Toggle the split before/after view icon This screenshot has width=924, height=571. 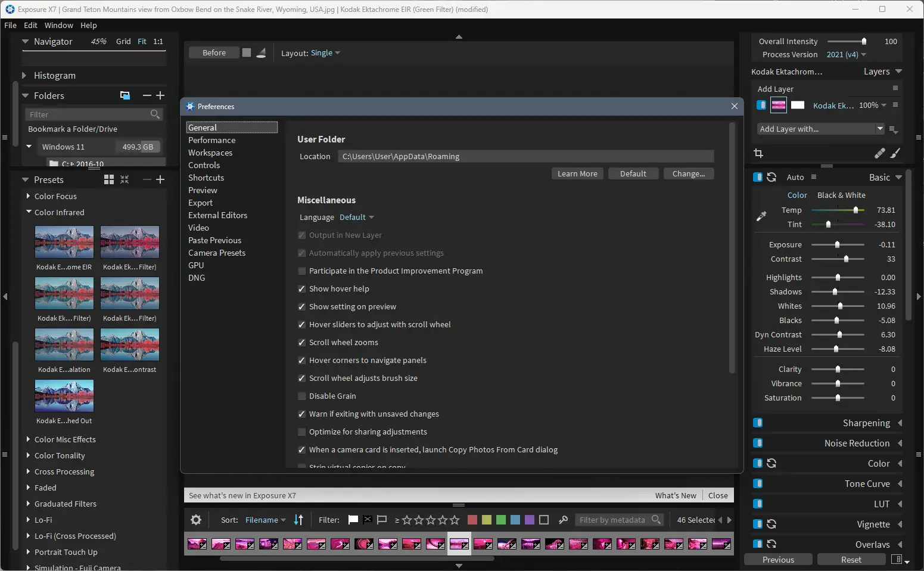pos(261,52)
